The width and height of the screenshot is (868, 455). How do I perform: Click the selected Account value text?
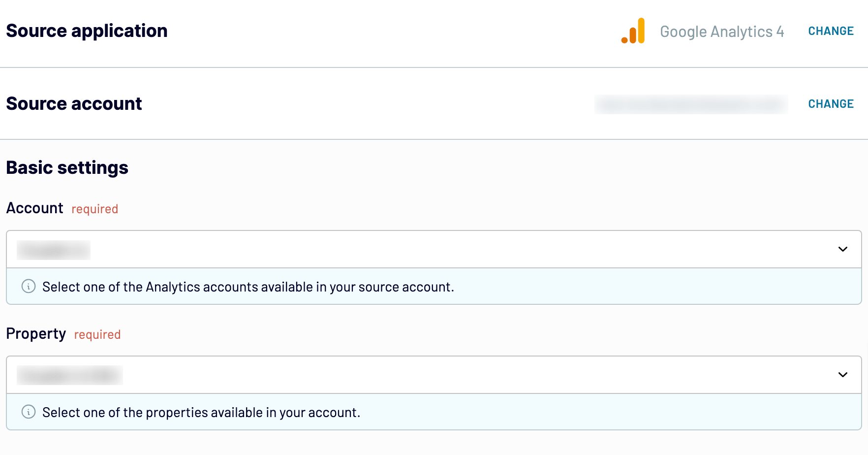pyautogui.click(x=54, y=250)
